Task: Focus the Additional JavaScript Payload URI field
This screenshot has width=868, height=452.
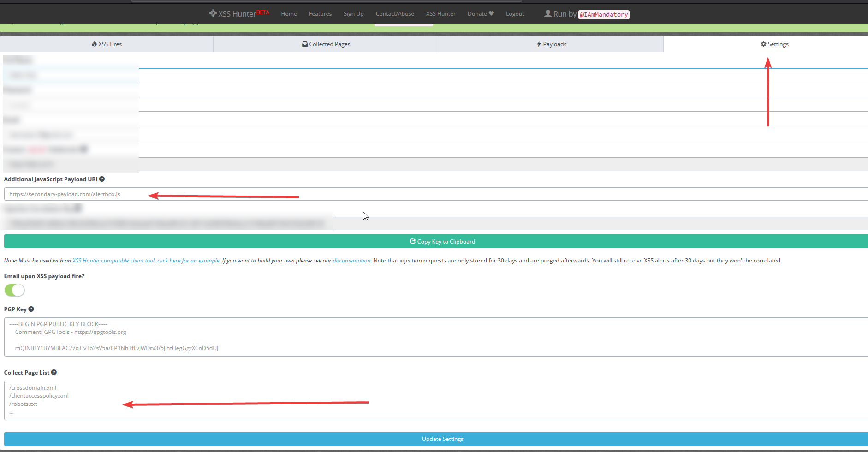Action: click(x=436, y=194)
